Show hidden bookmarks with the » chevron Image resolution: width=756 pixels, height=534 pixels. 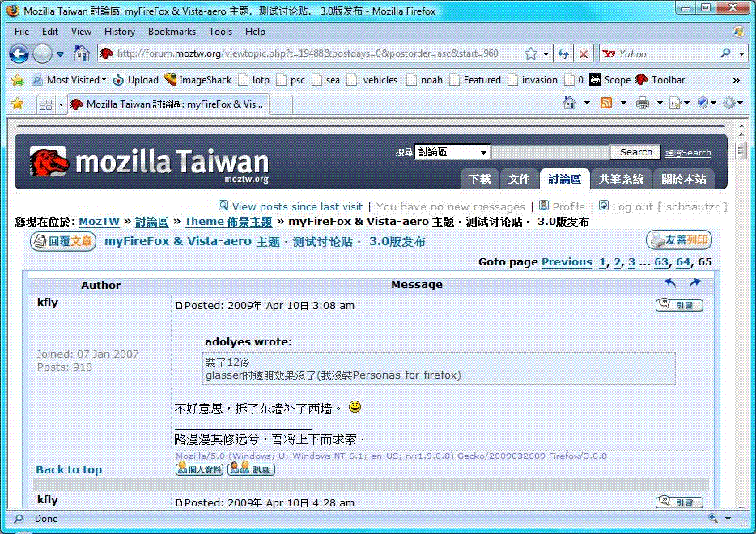(736, 80)
